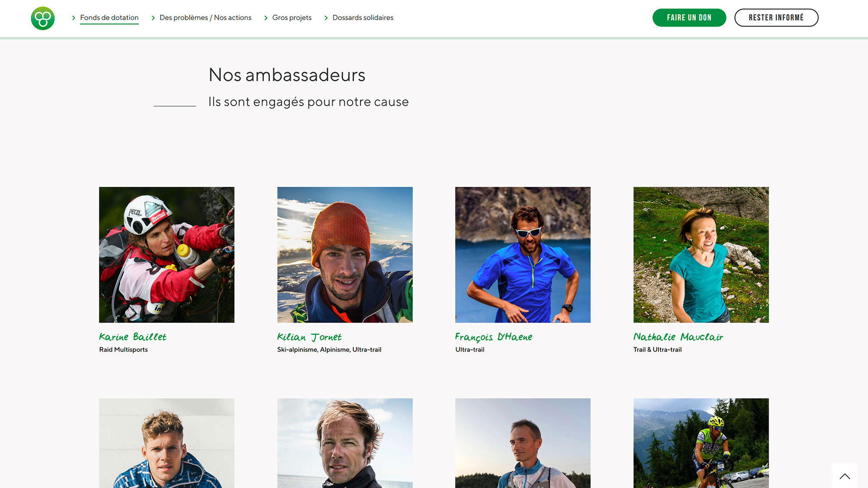Click chevron before Gros projets
The width and height of the screenshot is (868, 488).
(266, 18)
